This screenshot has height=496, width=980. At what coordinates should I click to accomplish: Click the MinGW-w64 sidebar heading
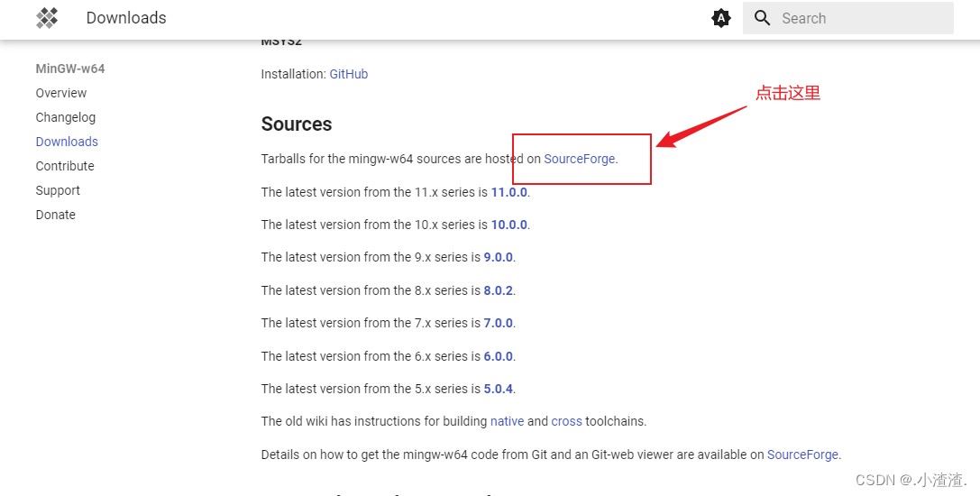pos(70,69)
